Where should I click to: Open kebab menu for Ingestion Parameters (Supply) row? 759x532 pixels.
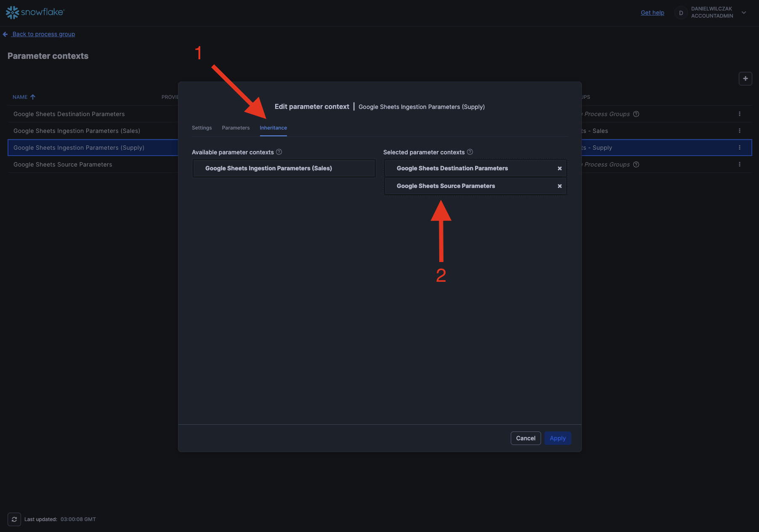[739, 148]
